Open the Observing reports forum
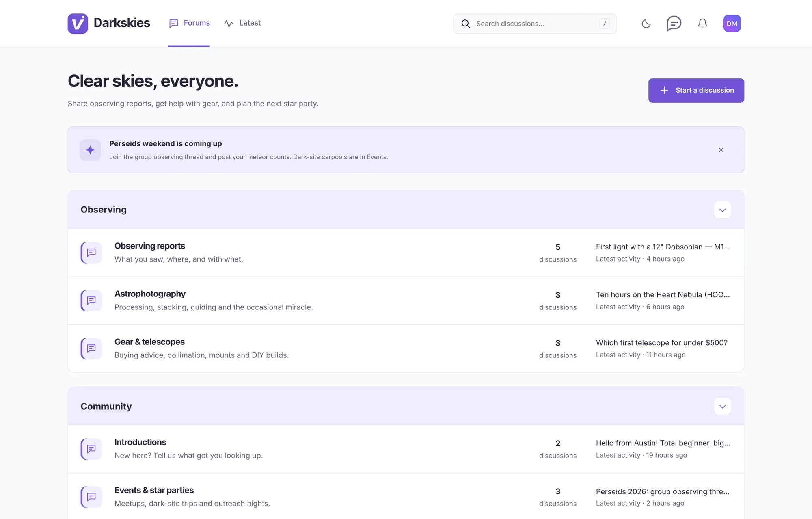Image resolution: width=812 pixels, height=519 pixels. pos(149,246)
